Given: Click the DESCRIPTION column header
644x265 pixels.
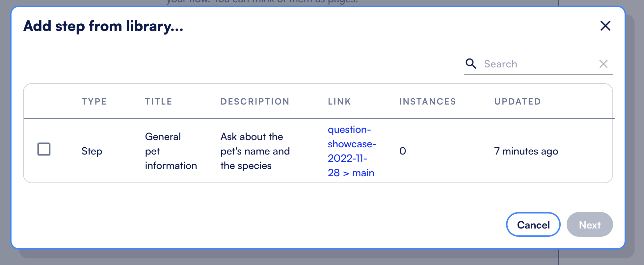Looking at the screenshot, I should [255, 102].
